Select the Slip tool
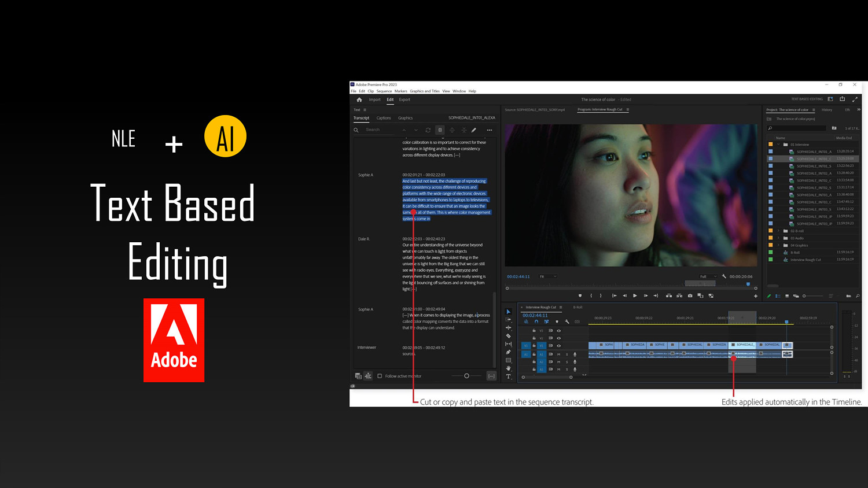The height and width of the screenshot is (488, 868). (x=509, y=344)
